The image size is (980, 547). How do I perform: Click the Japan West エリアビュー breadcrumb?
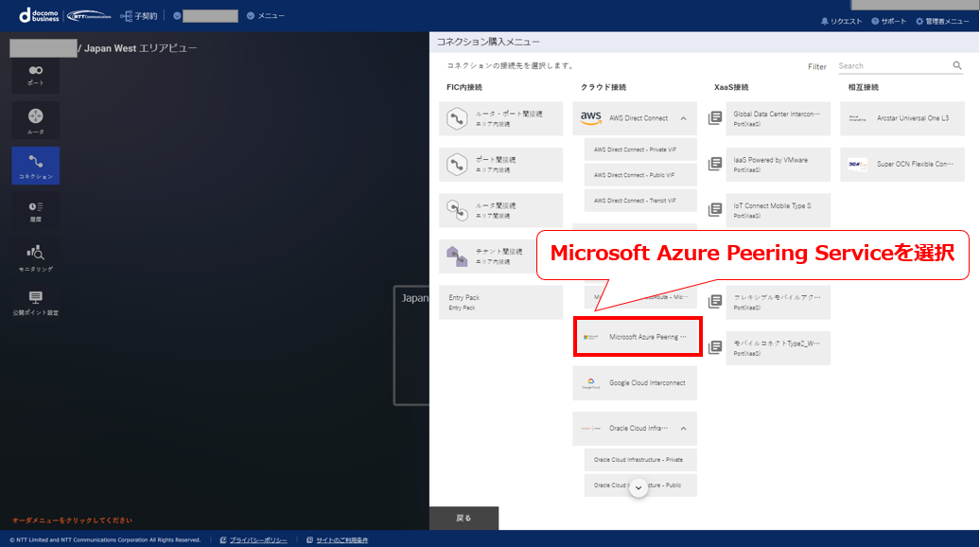[x=141, y=48]
